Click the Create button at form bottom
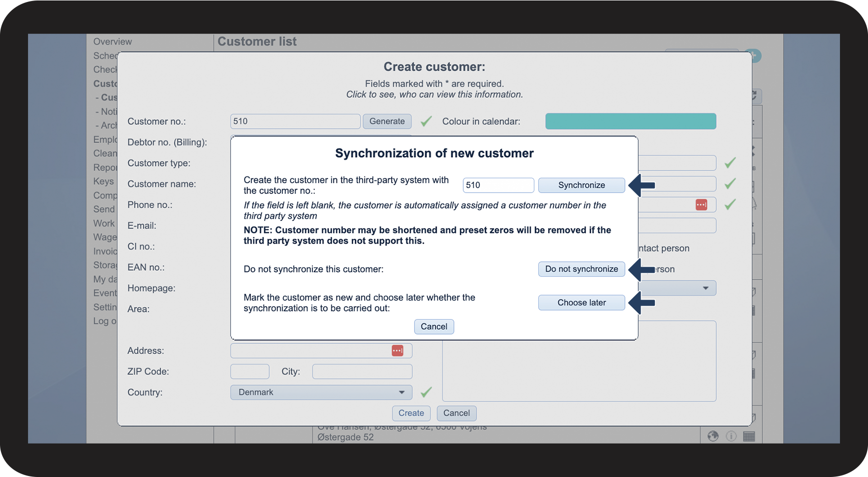This screenshot has width=868, height=477. 411,413
